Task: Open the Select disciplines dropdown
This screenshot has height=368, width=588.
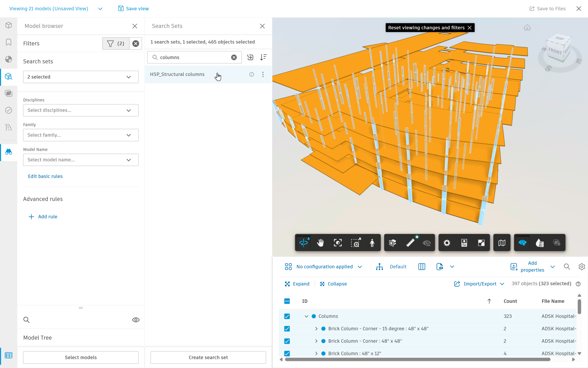Action: (x=81, y=110)
